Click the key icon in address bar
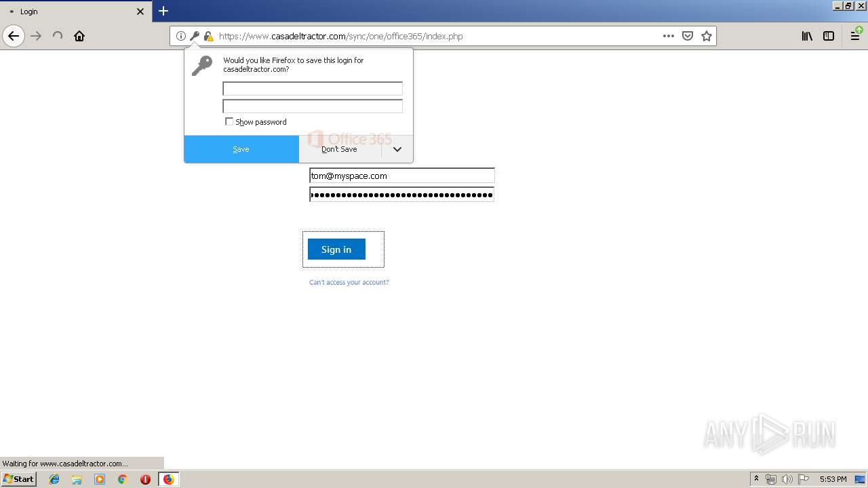The image size is (868, 488). click(195, 36)
